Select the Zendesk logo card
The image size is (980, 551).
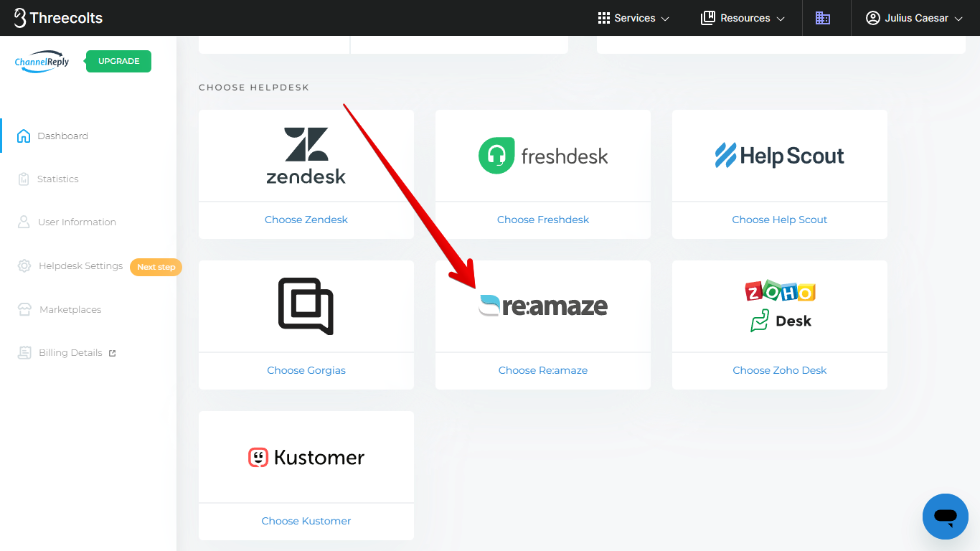coord(306,156)
